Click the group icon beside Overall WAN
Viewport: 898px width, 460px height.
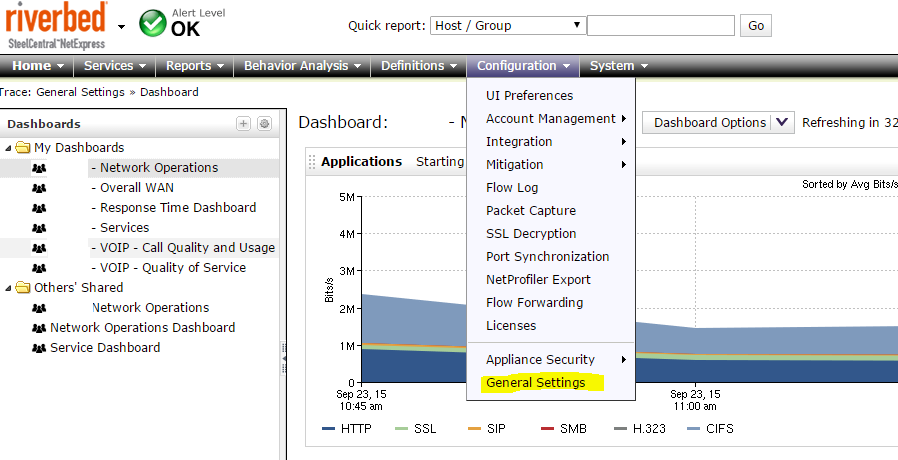coord(39,188)
